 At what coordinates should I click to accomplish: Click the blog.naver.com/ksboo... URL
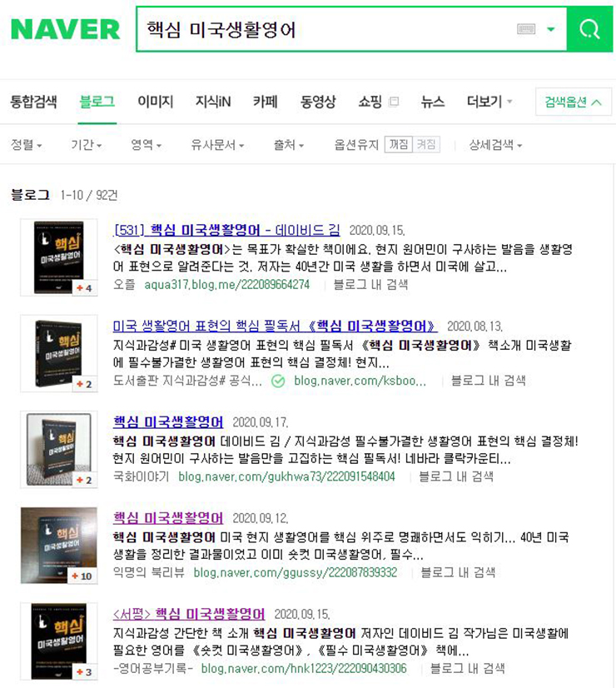coord(360,381)
